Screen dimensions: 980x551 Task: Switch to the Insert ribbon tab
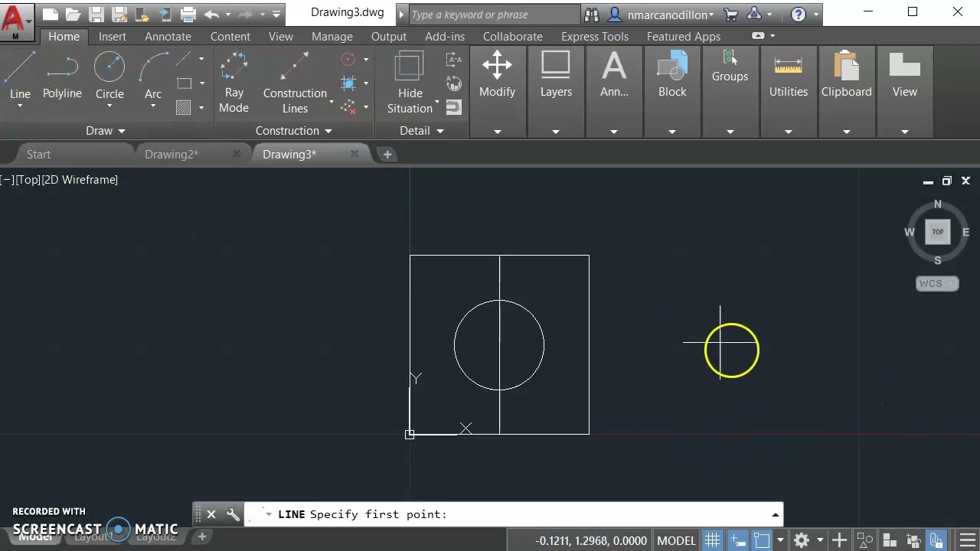tap(113, 36)
